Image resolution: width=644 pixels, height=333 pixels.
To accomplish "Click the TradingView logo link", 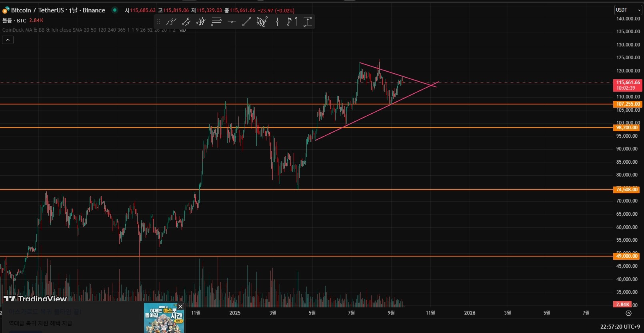I will [35, 299].
